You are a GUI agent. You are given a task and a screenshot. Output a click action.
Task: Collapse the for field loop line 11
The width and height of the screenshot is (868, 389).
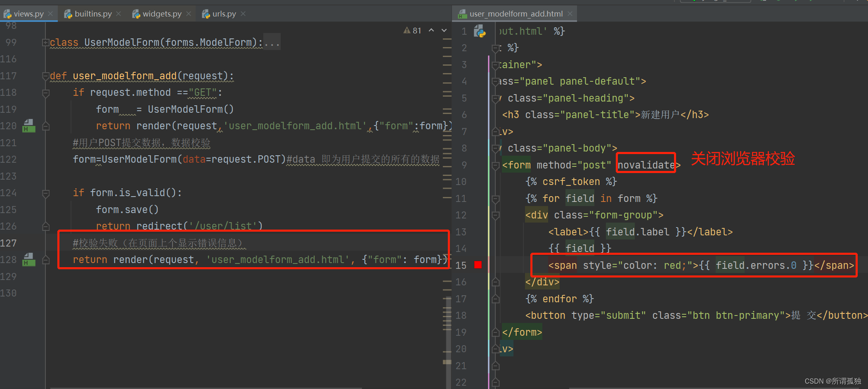tap(496, 199)
